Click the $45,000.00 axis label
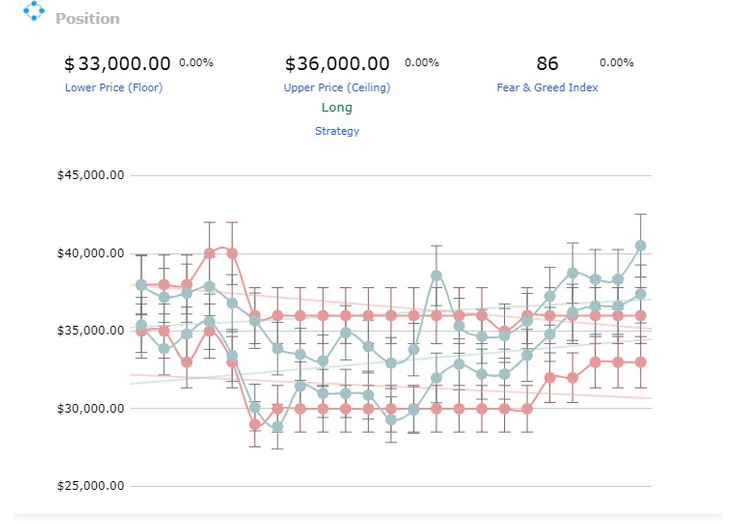Screen dimensions: 730x524 point(90,175)
